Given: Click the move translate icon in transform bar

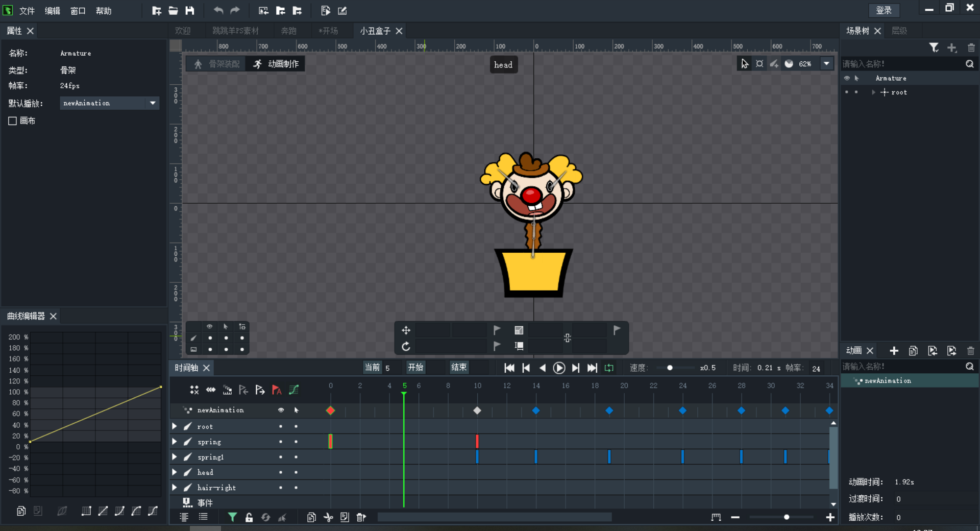Looking at the screenshot, I should [x=406, y=330].
